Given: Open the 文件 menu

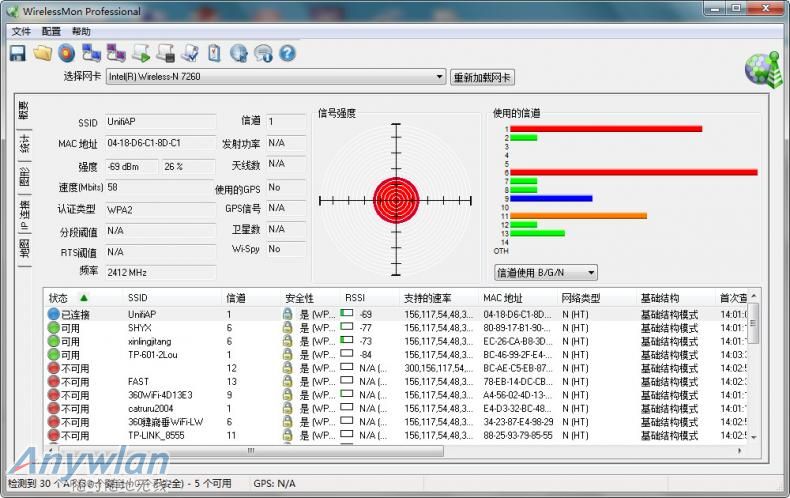Looking at the screenshot, I should click(x=21, y=32).
